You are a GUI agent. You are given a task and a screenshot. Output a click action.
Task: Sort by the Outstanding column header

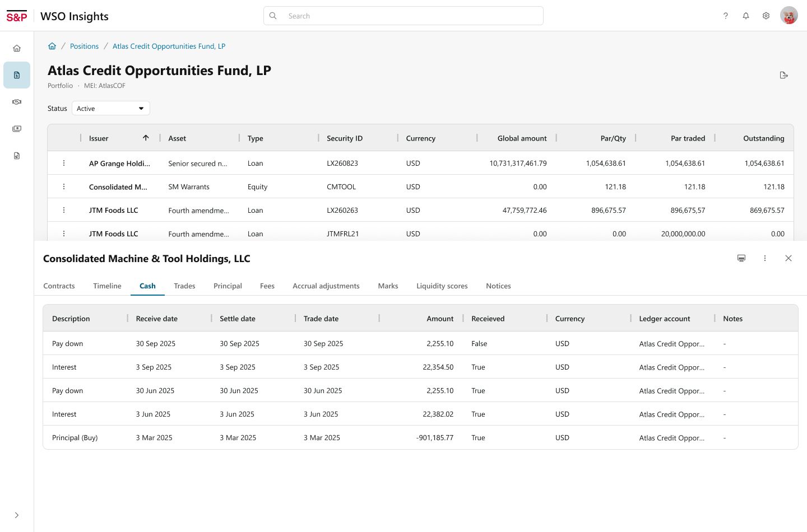(764, 138)
